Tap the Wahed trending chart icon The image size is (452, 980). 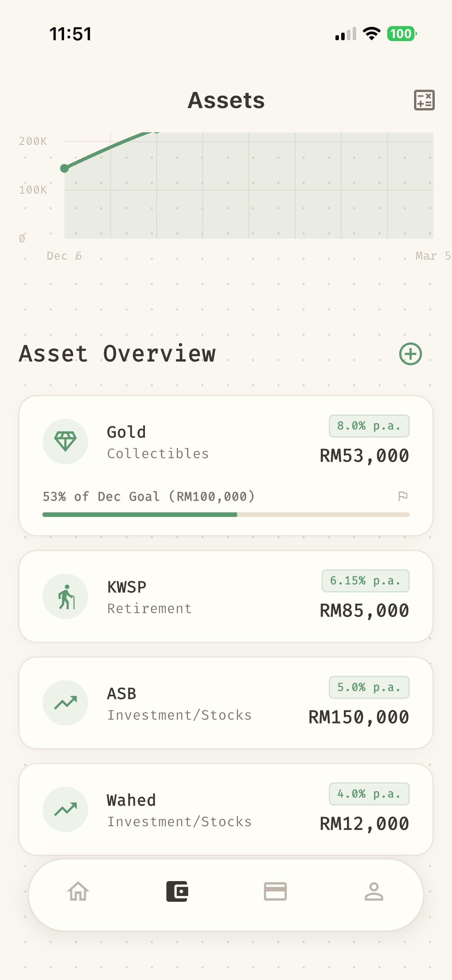65,809
